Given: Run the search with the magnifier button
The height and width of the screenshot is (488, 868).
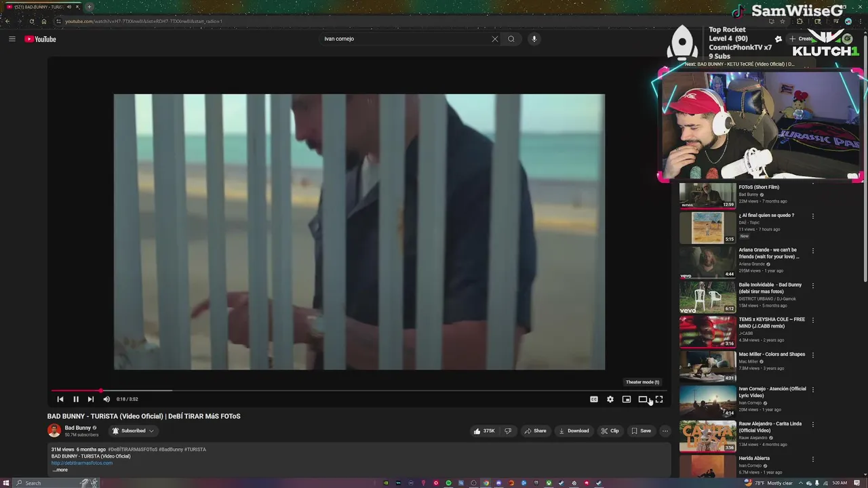Looking at the screenshot, I should (x=511, y=39).
